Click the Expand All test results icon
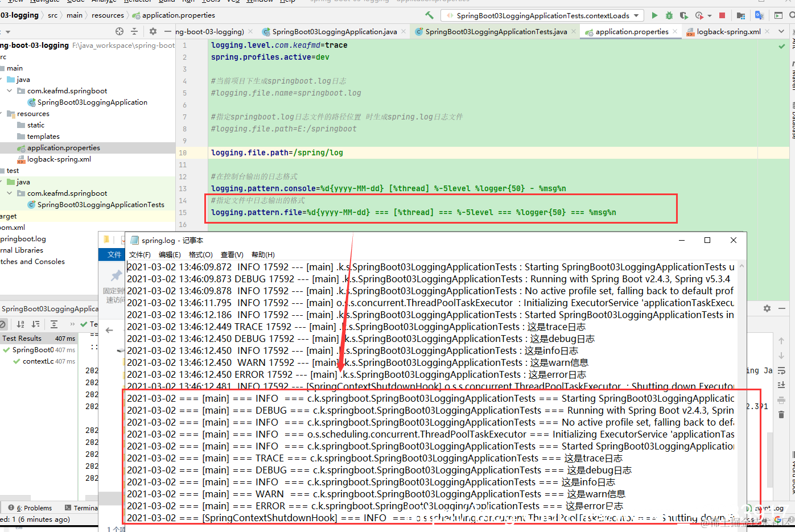 54,324
